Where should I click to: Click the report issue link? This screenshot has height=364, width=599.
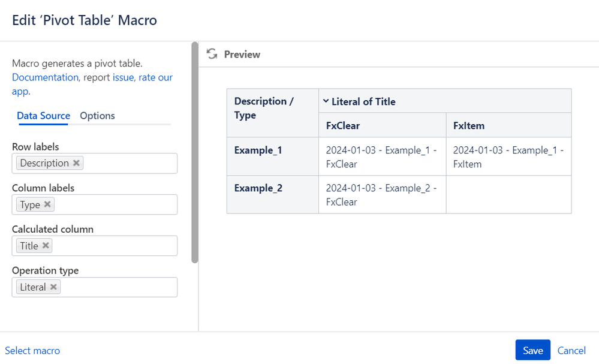coord(124,77)
